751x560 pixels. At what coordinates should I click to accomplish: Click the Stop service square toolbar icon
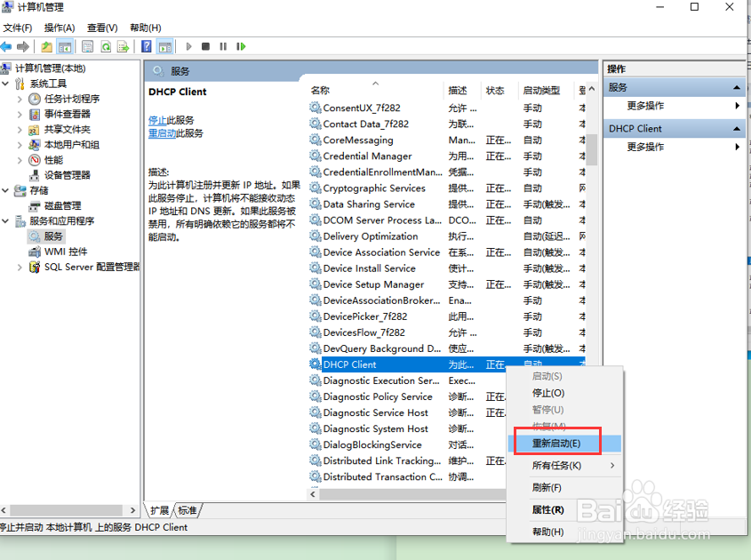204,46
